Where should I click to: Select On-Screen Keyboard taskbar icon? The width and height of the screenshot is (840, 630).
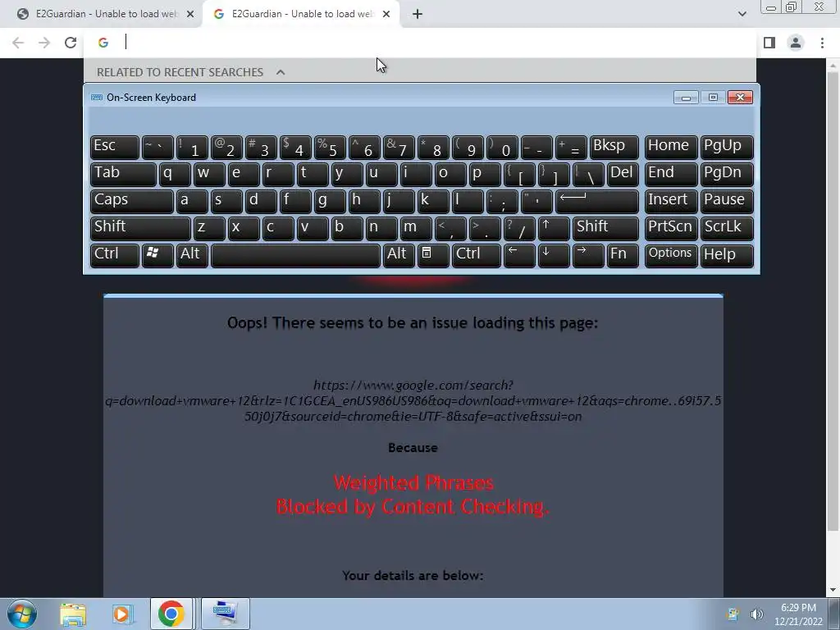225,614
